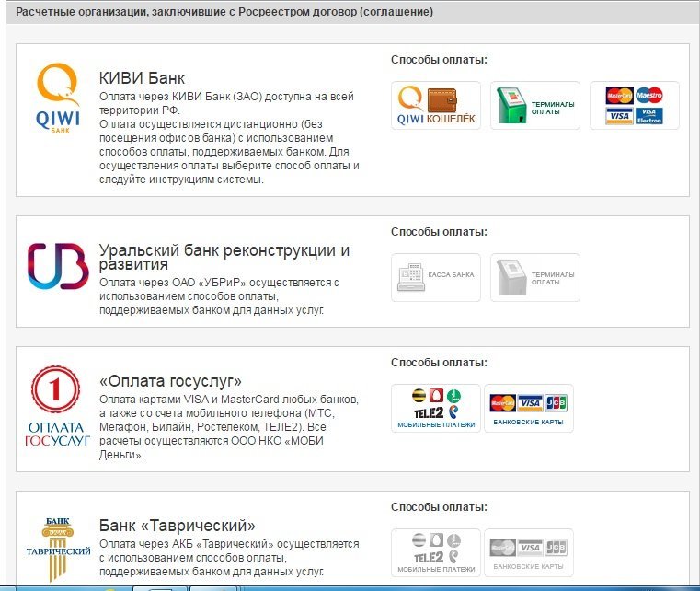This screenshot has width=700, height=591.
Task: Select УБРиР Терминалы оплаты tile
Action: tap(534, 277)
